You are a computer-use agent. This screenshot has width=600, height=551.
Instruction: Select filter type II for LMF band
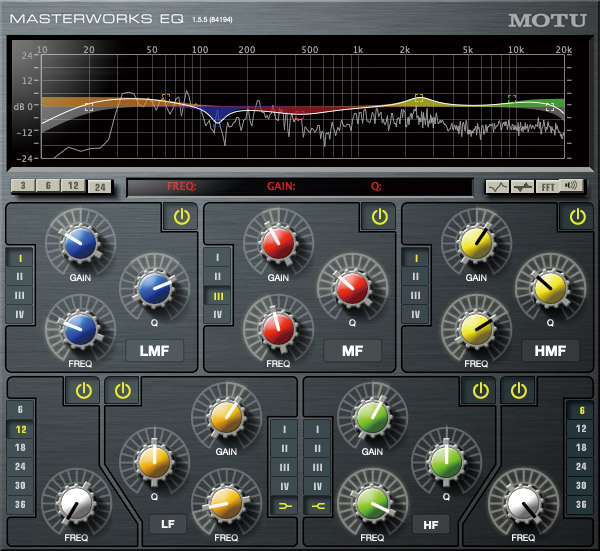pyautogui.click(x=20, y=277)
